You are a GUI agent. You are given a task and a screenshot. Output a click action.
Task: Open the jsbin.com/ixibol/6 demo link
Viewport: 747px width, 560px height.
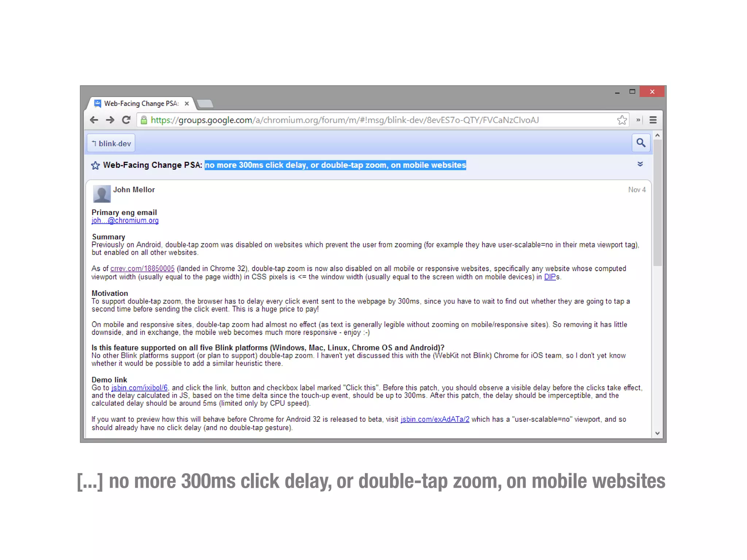point(140,388)
